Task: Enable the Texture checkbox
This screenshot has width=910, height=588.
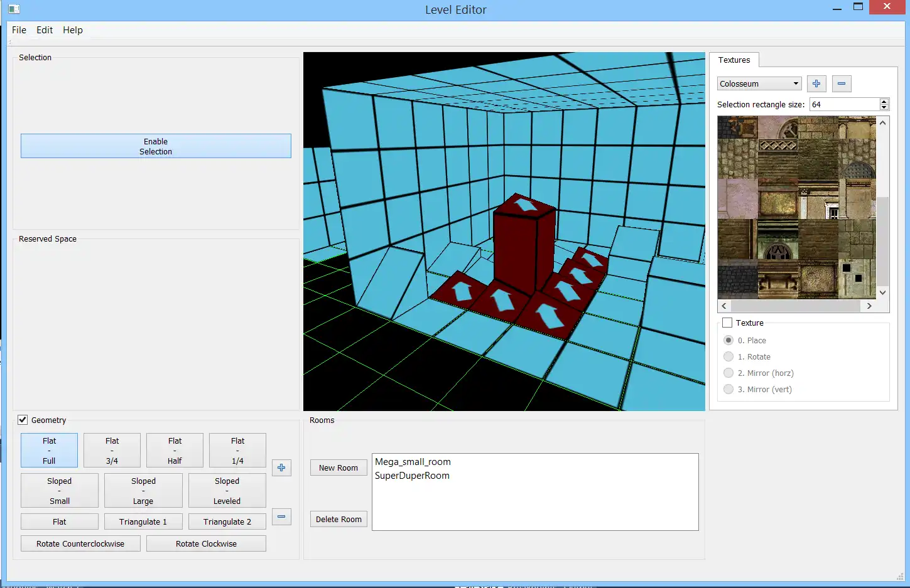Action: click(x=727, y=323)
